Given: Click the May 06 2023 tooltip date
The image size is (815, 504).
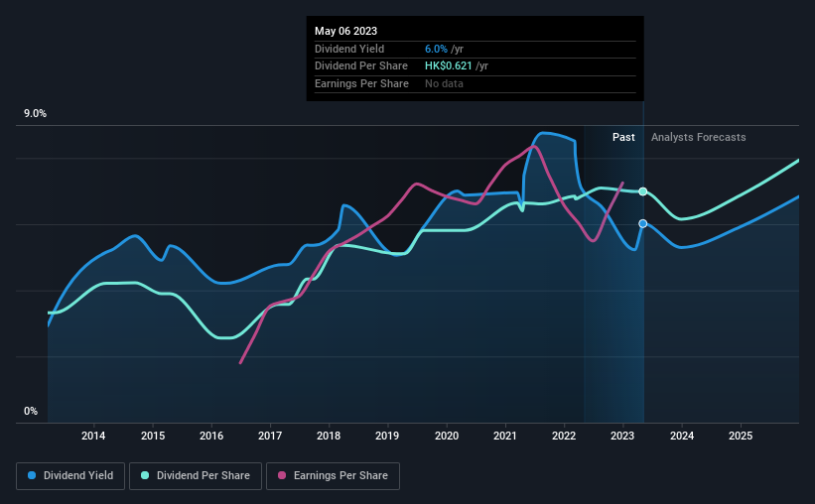Looking at the screenshot, I should 345,31.
